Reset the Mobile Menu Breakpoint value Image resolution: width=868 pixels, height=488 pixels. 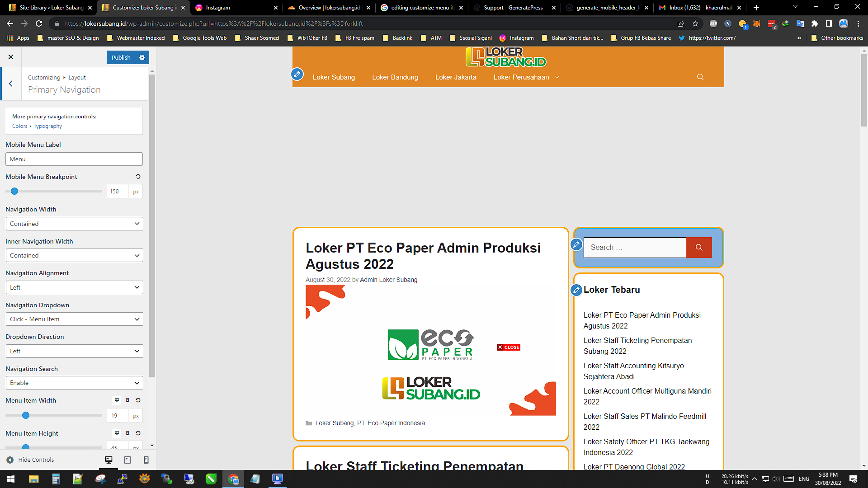click(138, 177)
